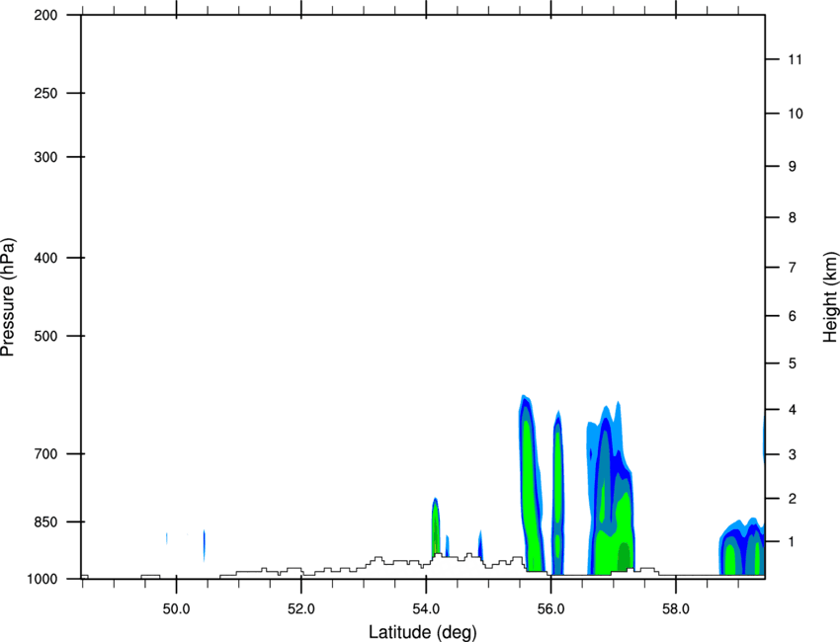Click the wide plume near 57.0 latitude
Viewport: 840px width, 642px height.
pos(610,487)
